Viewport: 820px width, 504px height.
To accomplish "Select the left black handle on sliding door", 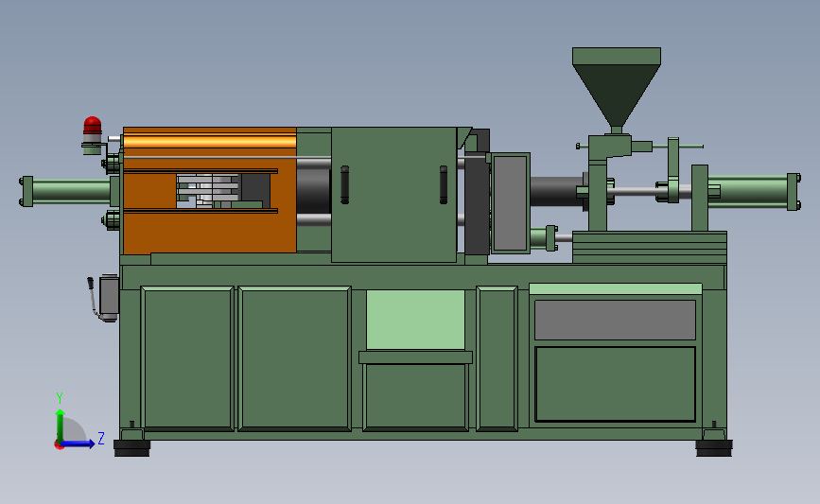I will (344, 184).
